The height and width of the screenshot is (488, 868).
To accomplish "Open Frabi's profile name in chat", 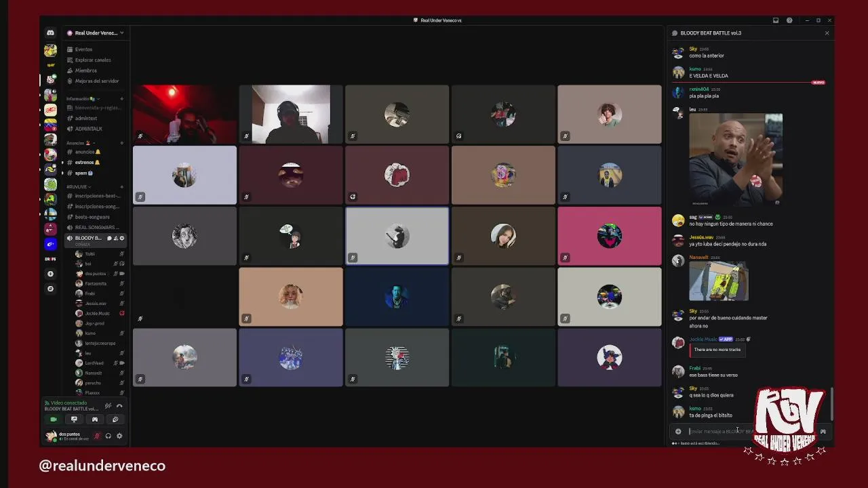I will click(x=694, y=368).
